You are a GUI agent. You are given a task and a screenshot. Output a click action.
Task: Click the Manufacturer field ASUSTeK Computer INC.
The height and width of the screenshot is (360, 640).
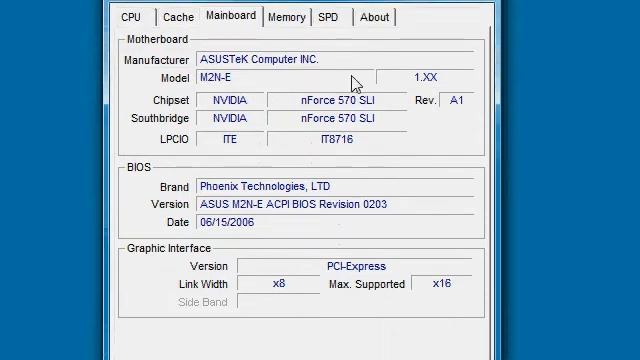[335, 60]
